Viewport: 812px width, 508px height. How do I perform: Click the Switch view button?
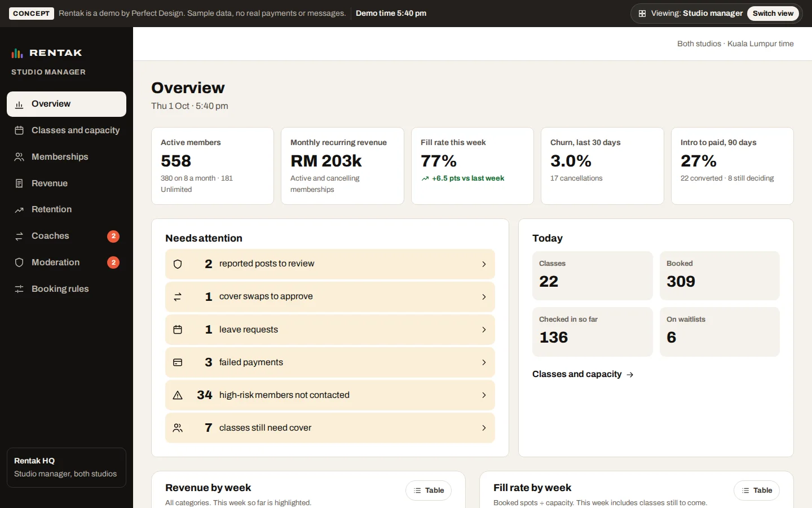click(773, 14)
